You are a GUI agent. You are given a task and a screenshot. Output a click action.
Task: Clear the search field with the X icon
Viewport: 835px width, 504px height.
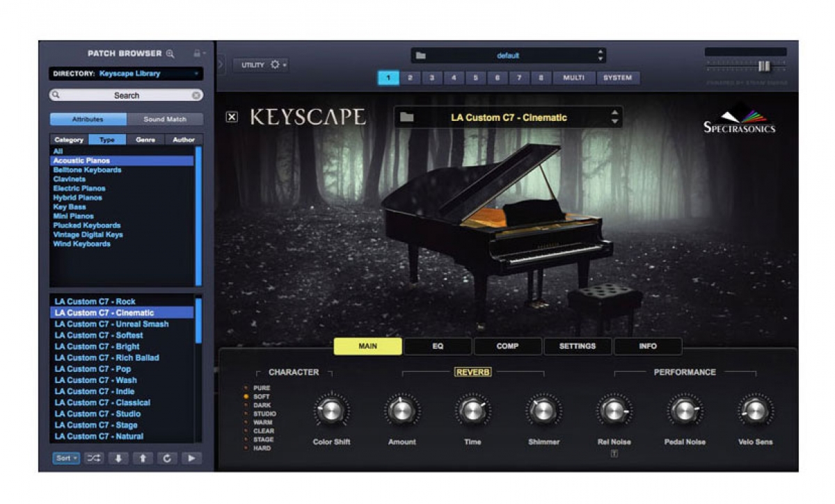pos(196,95)
